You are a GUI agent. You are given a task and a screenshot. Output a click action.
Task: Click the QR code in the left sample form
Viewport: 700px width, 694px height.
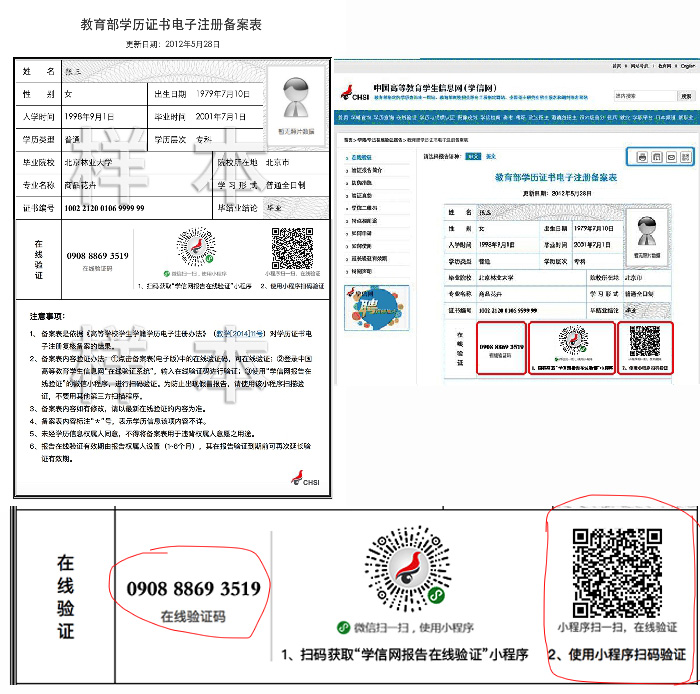click(292, 248)
